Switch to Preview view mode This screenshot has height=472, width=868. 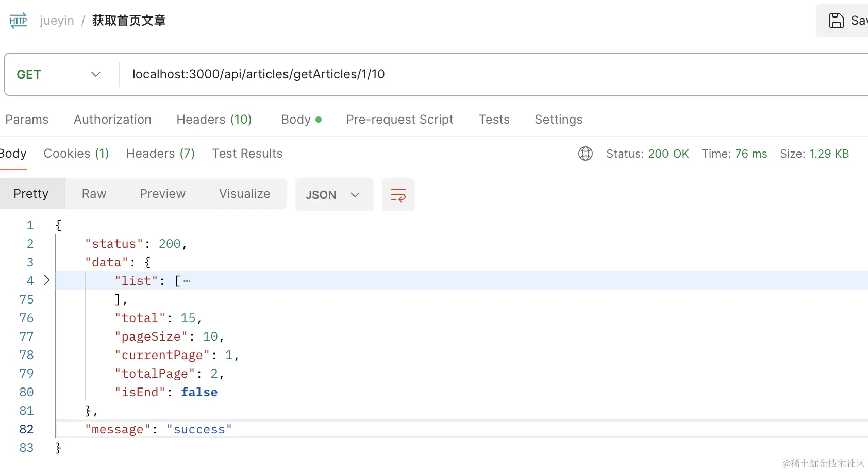162,194
